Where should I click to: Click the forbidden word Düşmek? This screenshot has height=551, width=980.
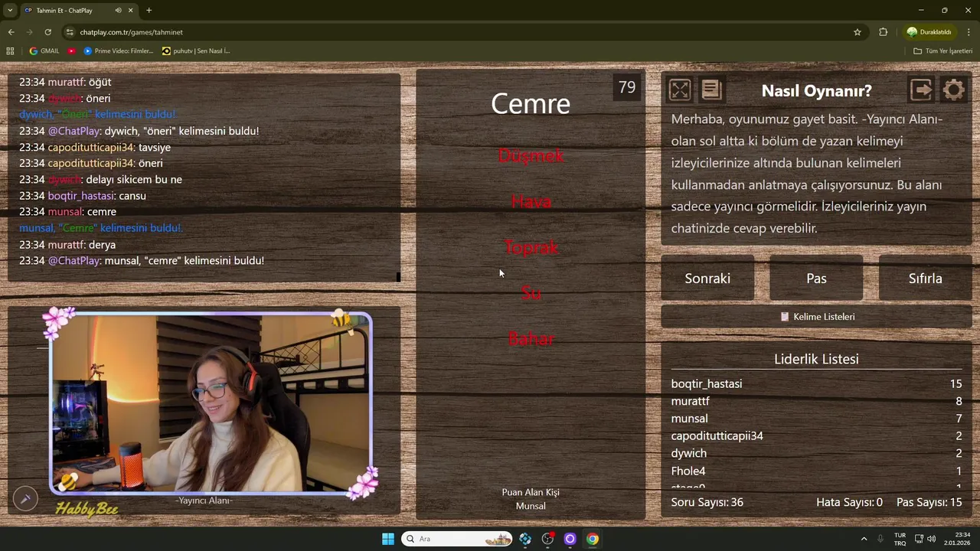(531, 155)
